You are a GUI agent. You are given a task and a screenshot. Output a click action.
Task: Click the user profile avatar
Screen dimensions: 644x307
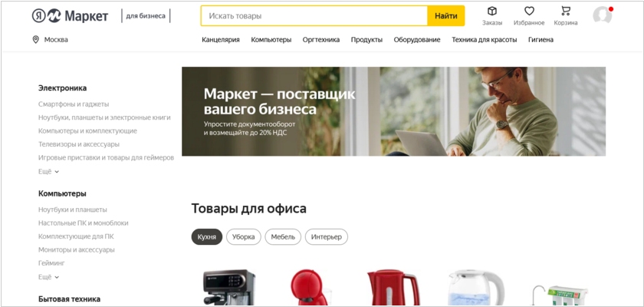click(602, 15)
